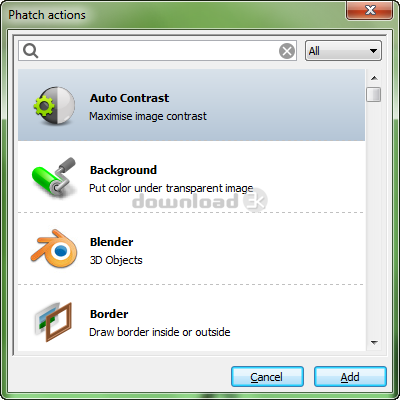This screenshot has height=400, width=400.
Task: Click 'Maximise image contrast' description
Action: [x=148, y=116]
